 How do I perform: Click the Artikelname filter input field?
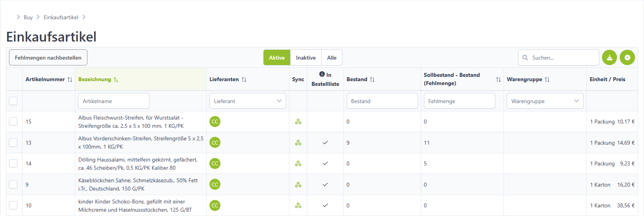coord(114,101)
